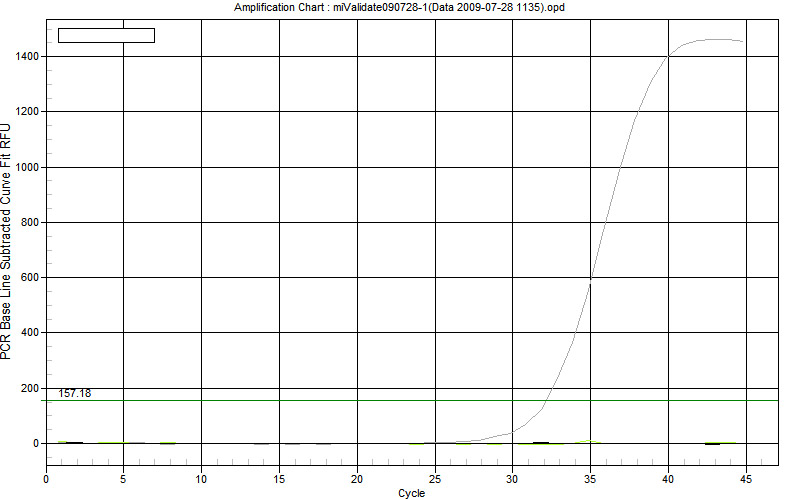Click the 30 cycle tick label

coord(512,479)
